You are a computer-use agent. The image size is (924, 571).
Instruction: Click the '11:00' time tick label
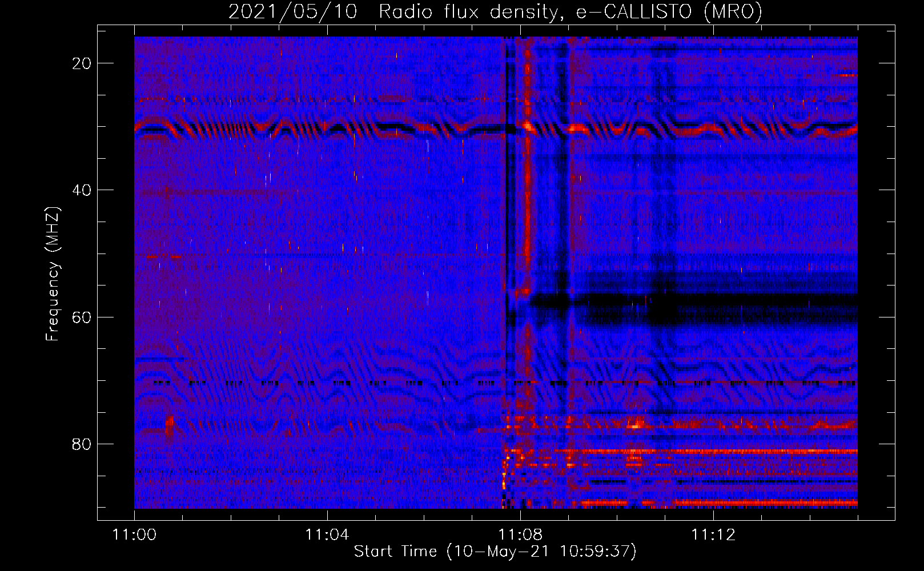pos(134,535)
